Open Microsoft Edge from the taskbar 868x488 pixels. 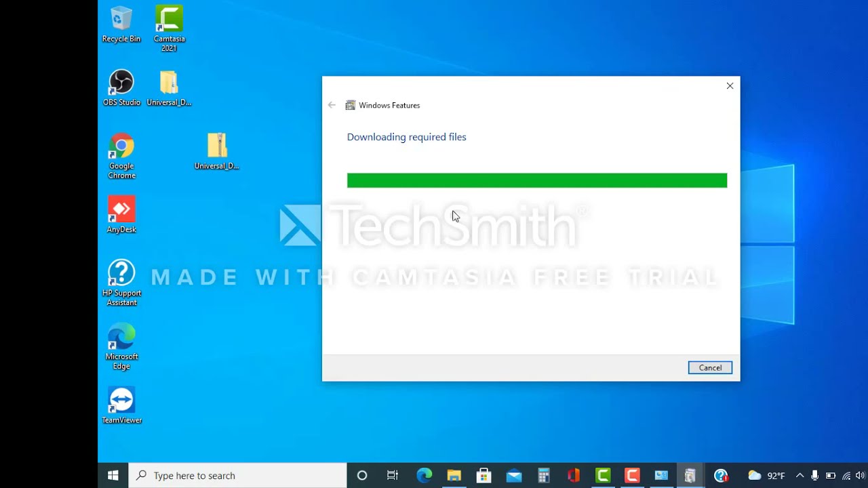click(425, 475)
